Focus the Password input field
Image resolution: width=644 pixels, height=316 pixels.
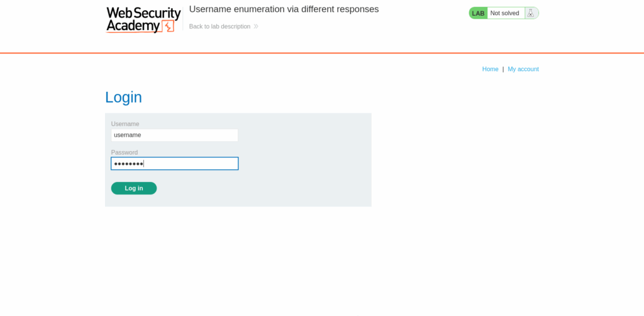pyautogui.click(x=175, y=164)
